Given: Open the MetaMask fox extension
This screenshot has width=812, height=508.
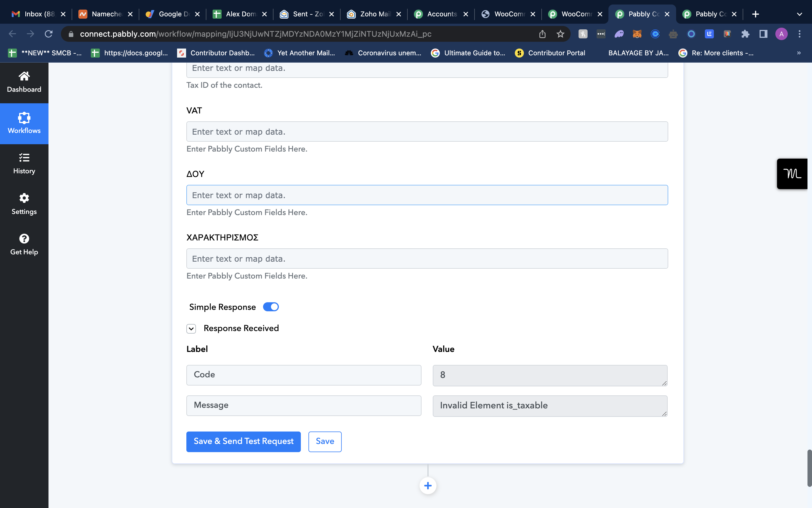Looking at the screenshot, I should [x=637, y=34].
